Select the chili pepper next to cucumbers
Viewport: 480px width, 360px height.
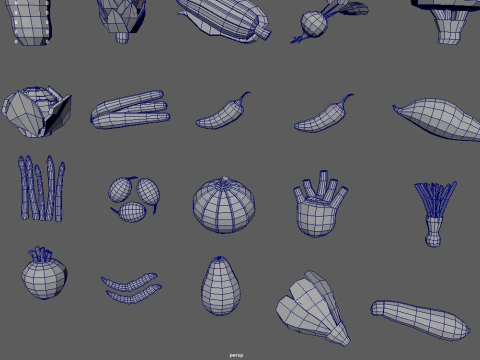tap(223, 111)
